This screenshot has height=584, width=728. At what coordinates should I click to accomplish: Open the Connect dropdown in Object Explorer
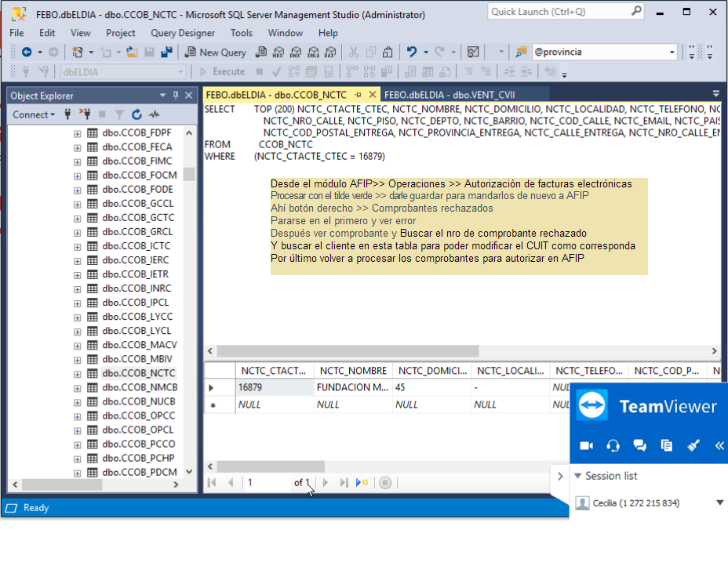tap(34, 114)
